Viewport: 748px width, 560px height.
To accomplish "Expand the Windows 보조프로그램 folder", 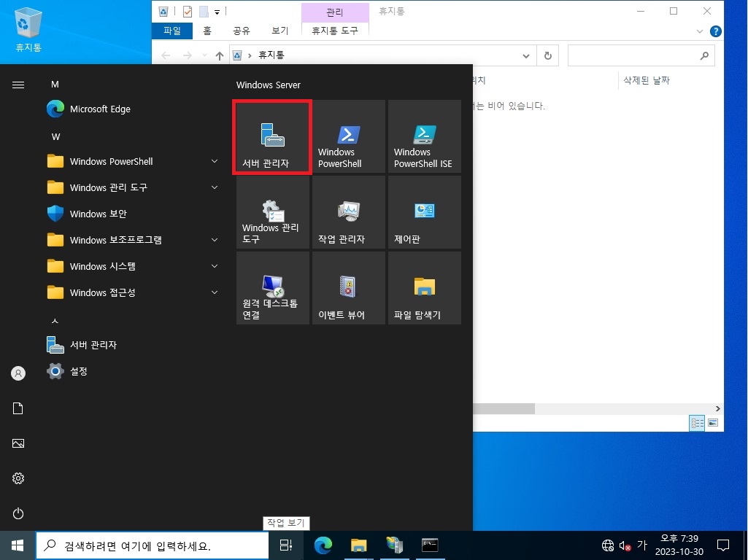I will pyautogui.click(x=134, y=240).
